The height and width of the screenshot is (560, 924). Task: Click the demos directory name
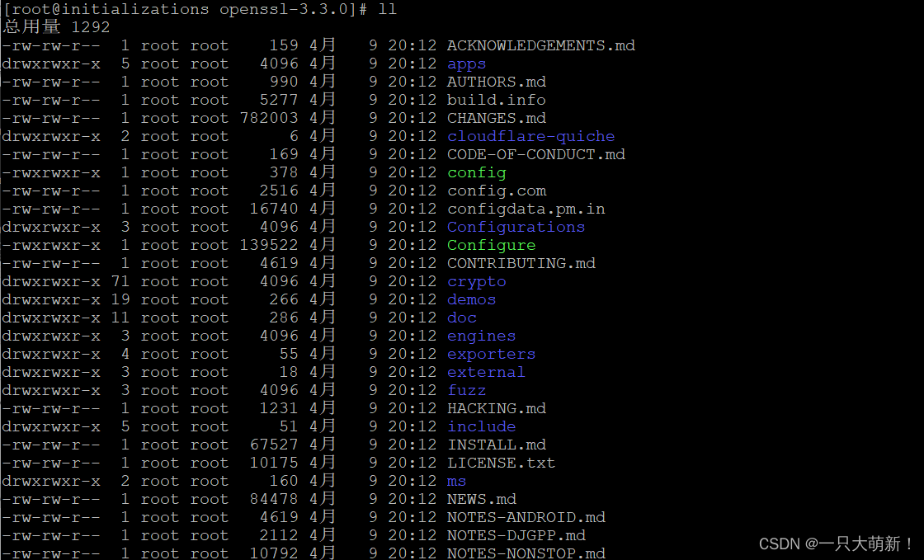(471, 299)
